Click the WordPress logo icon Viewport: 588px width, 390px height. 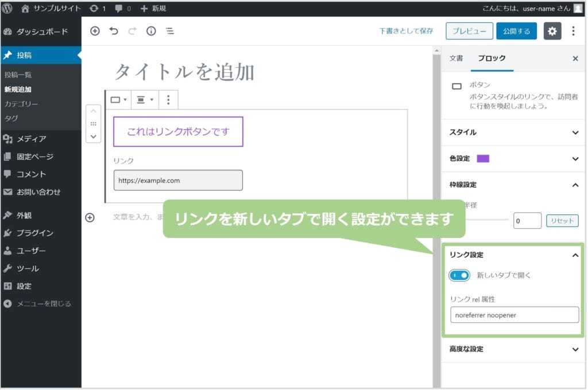point(8,9)
